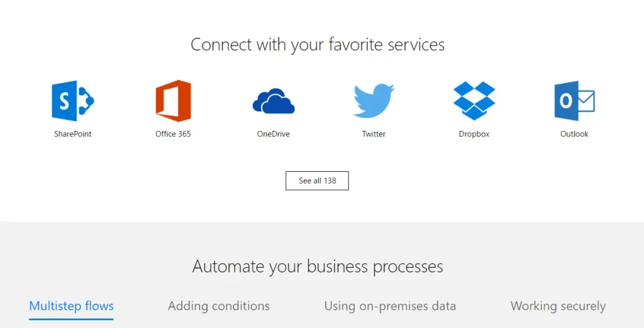644x328 pixels.
Task: Click the SharePoint text label
Action: pyautogui.click(x=73, y=134)
